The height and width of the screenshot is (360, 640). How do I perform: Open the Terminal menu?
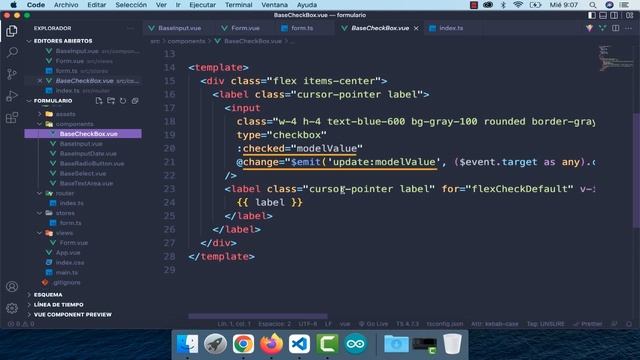click(x=238, y=5)
